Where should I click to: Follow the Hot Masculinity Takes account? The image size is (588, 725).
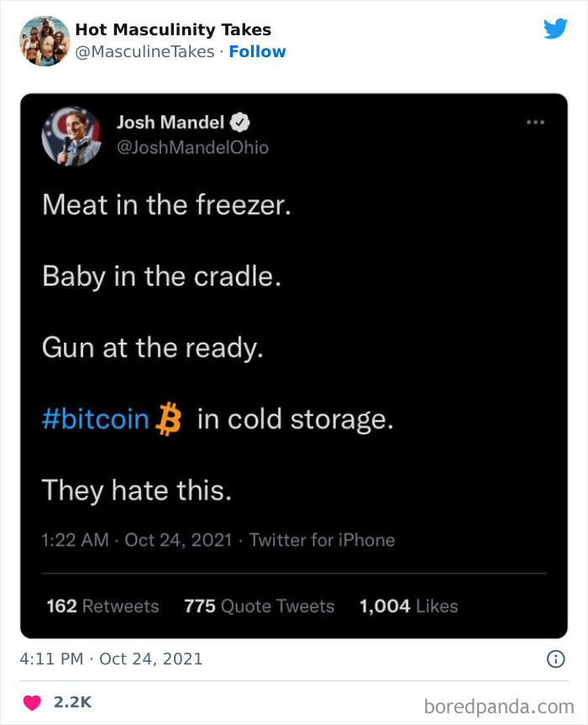pyautogui.click(x=258, y=51)
